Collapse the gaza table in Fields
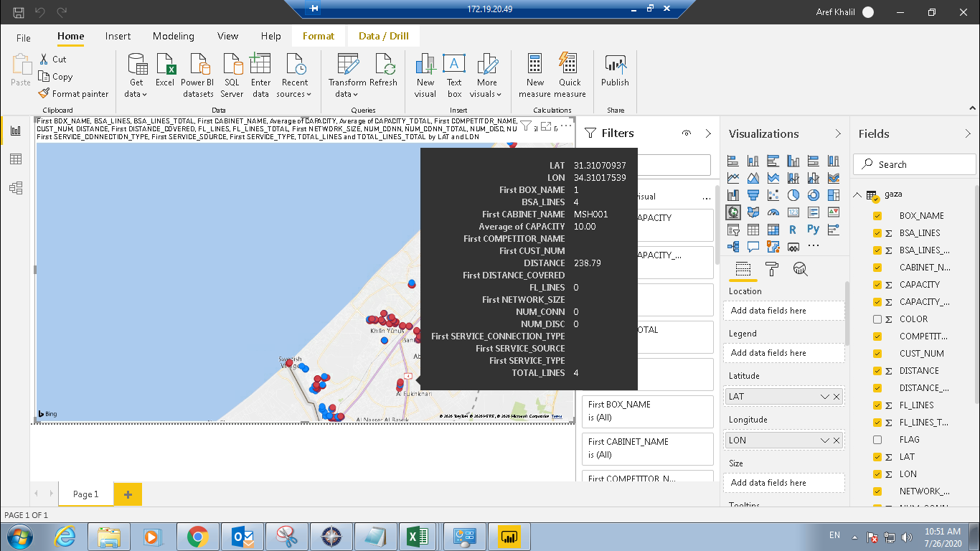Viewport: 980px width, 551px height. 857,195
